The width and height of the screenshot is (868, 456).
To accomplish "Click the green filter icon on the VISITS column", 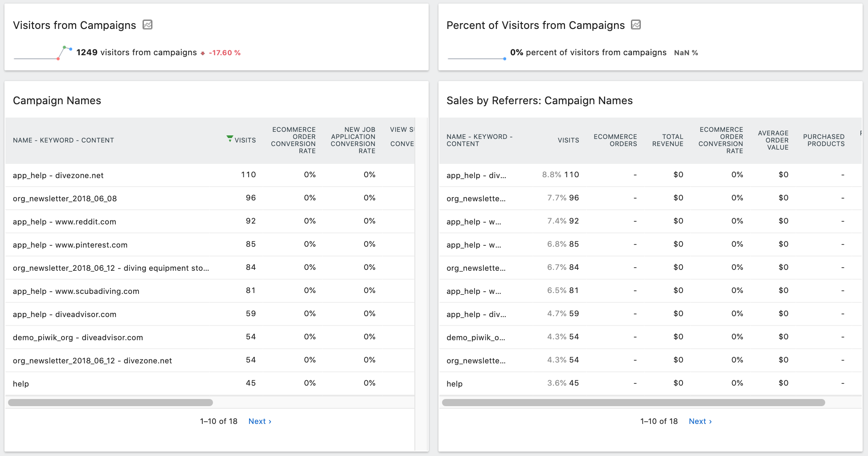I will [x=229, y=139].
